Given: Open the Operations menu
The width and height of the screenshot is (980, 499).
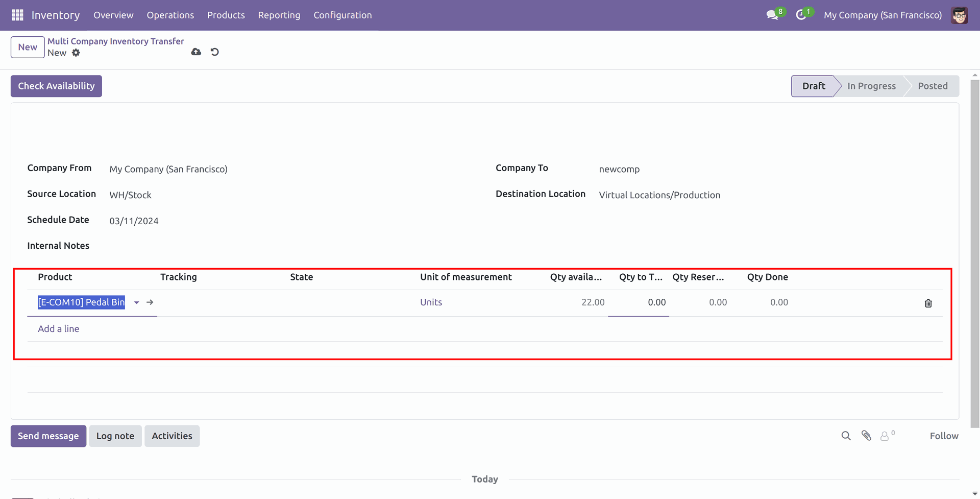Looking at the screenshot, I should 170,15.
